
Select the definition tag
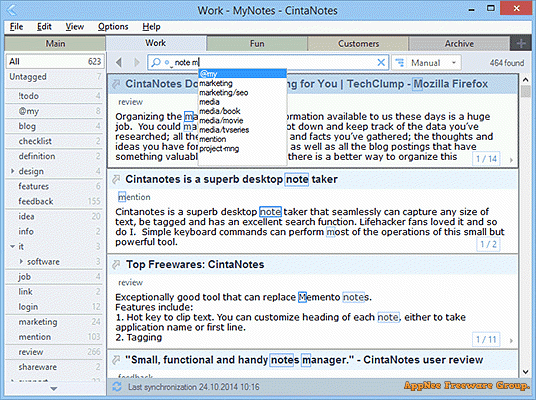pos(55,156)
